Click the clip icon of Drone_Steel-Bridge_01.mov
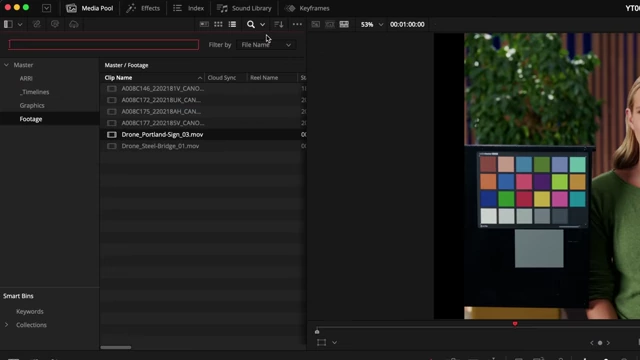This screenshot has width=640, height=360. 111,146
